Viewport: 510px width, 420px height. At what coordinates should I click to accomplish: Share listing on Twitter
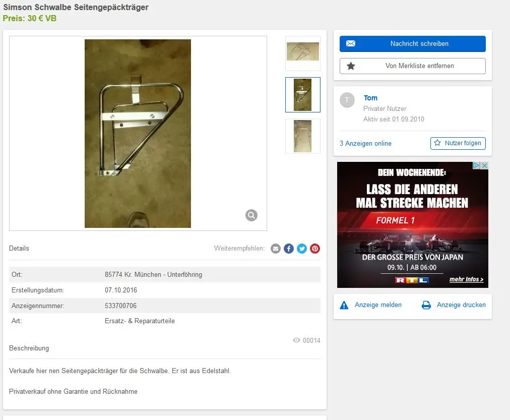point(302,249)
